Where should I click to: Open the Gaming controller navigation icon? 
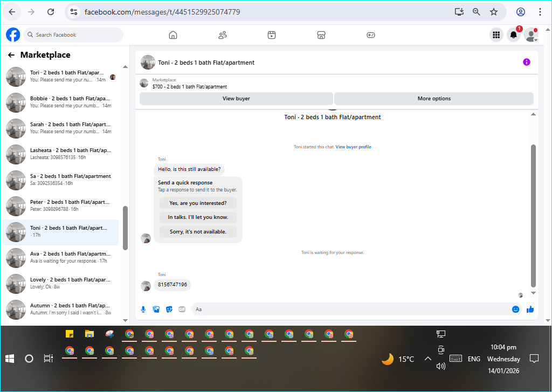click(x=371, y=35)
